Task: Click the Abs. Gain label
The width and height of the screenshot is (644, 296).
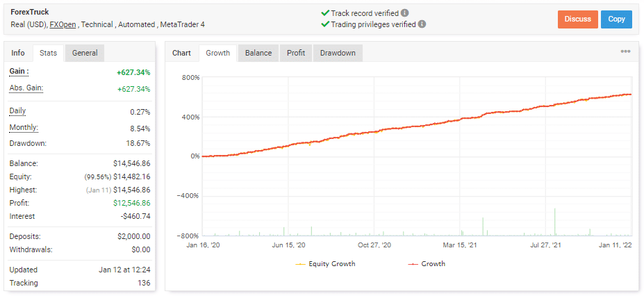Action: point(26,88)
